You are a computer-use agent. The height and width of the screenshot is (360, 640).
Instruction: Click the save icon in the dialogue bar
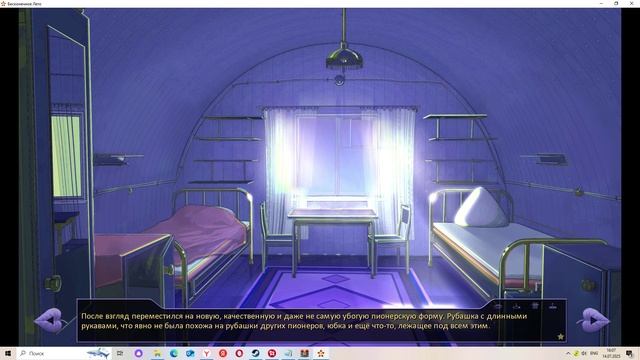tap(516, 306)
